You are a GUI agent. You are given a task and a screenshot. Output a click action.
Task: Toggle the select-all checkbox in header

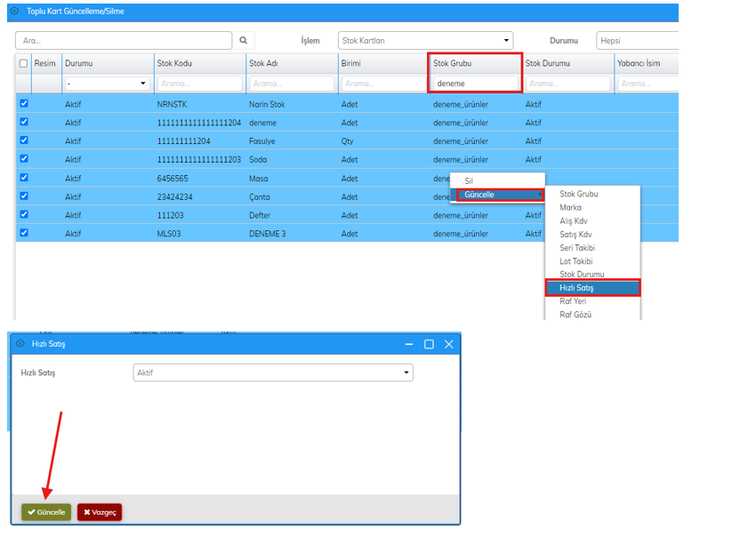pos(24,63)
